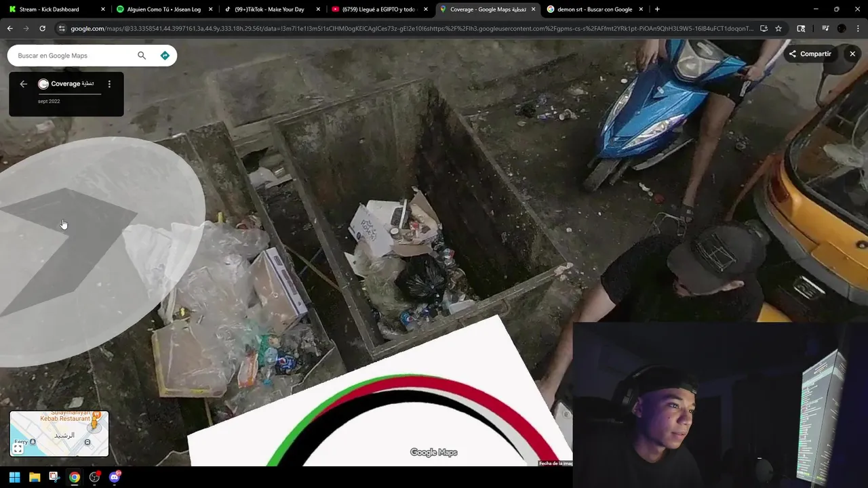The image size is (868, 488).
Task: Close the Alguien Como Tú tab
Action: pos(211,9)
